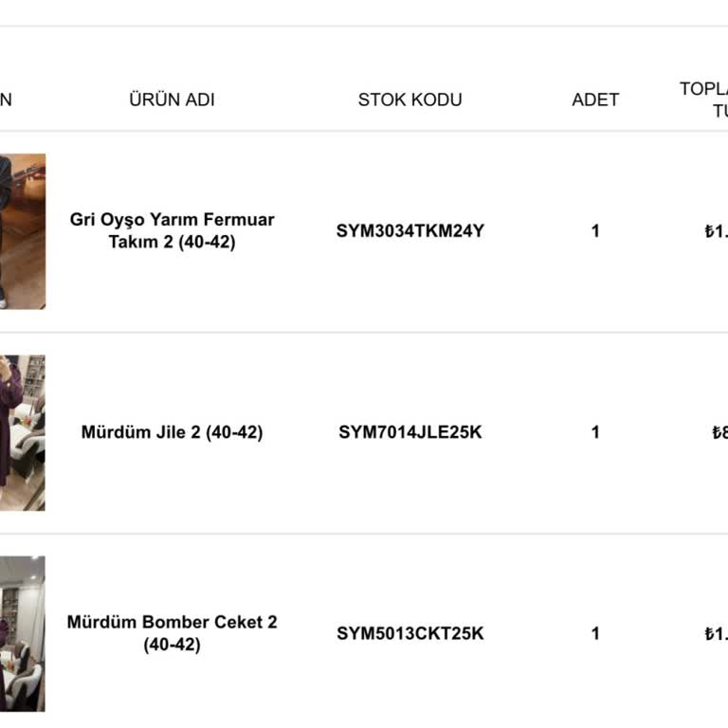Screen dimensions: 728x728
Task: Open the Mürdüm Bomber Ceket 2 product name
Action: pos(172,633)
